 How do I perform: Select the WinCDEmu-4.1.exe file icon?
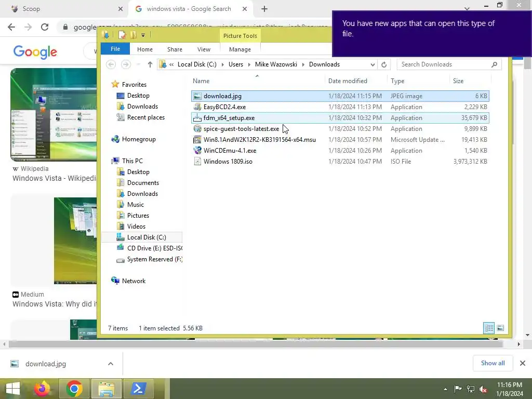pos(197,150)
